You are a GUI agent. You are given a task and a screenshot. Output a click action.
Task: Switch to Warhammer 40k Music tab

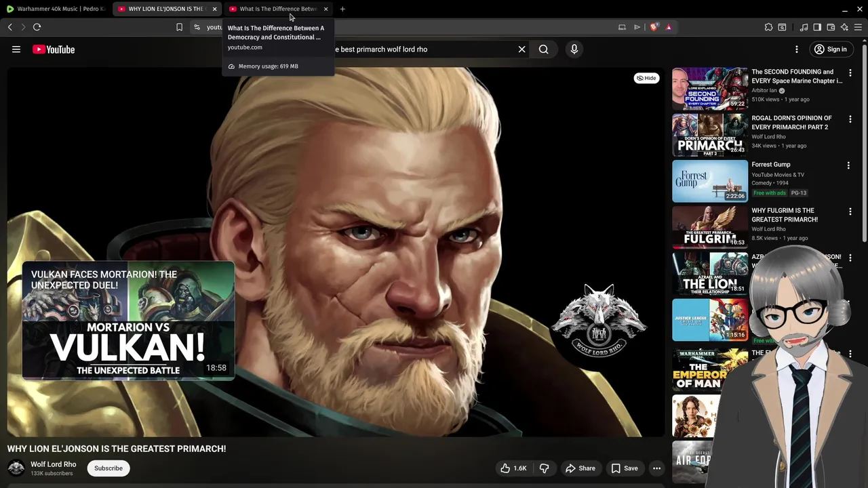click(x=56, y=9)
